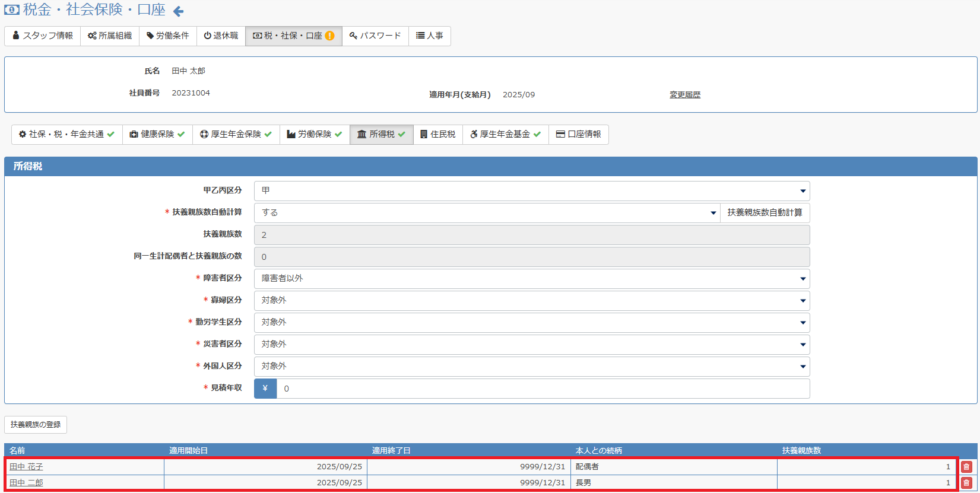Click the 扶養親族の登録 button
The width and height of the screenshot is (980, 493).
(x=36, y=425)
